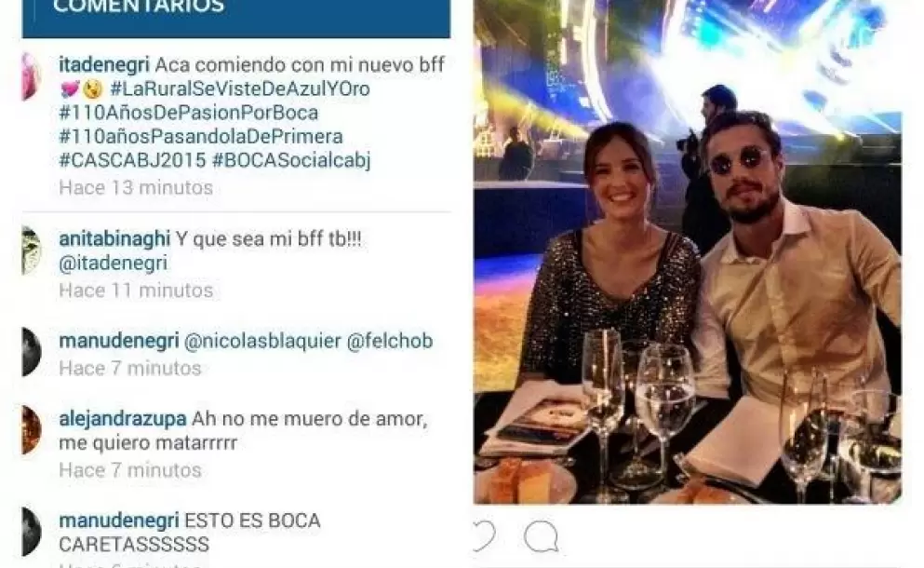
Task: Tap the comment speech bubble icon
Action: (x=541, y=536)
